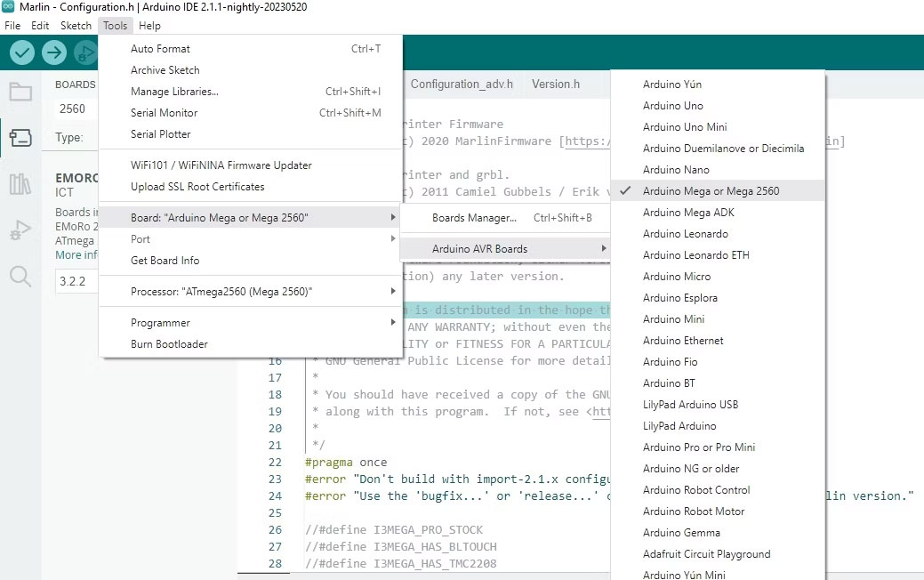Switch to the Configuration_adv.h tab
This screenshot has width=924, height=580.
tap(462, 85)
